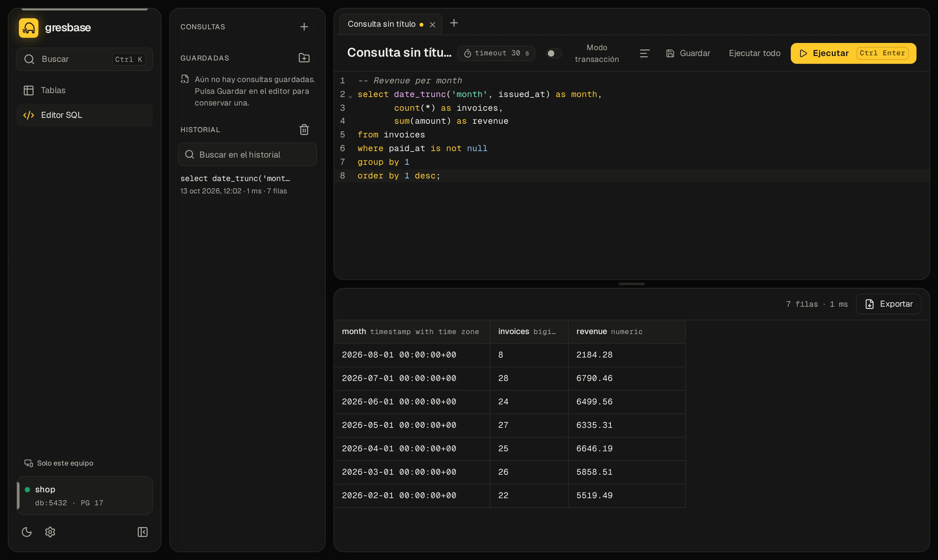This screenshot has width=938, height=560.
Task: Click the Guardar button
Action: (688, 53)
